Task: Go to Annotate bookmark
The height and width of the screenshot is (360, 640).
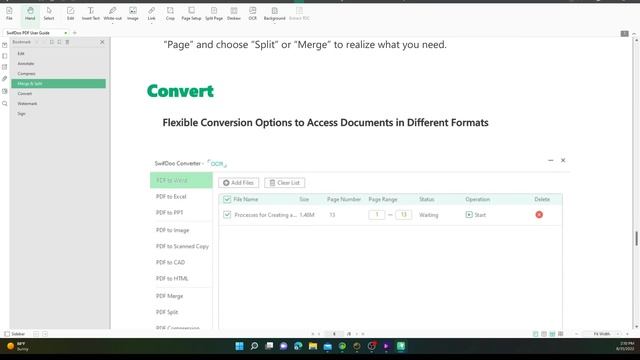Action: click(x=26, y=64)
